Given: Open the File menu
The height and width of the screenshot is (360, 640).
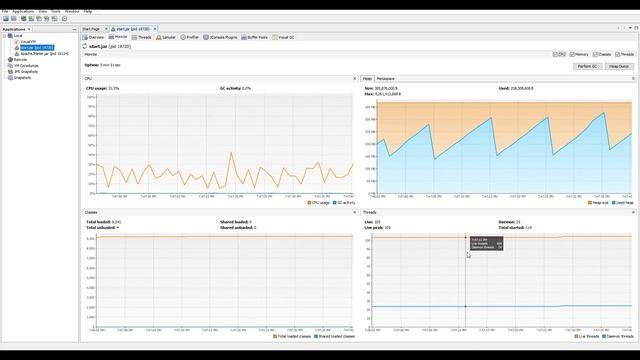Looking at the screenshot, I should tap(5, 11).
